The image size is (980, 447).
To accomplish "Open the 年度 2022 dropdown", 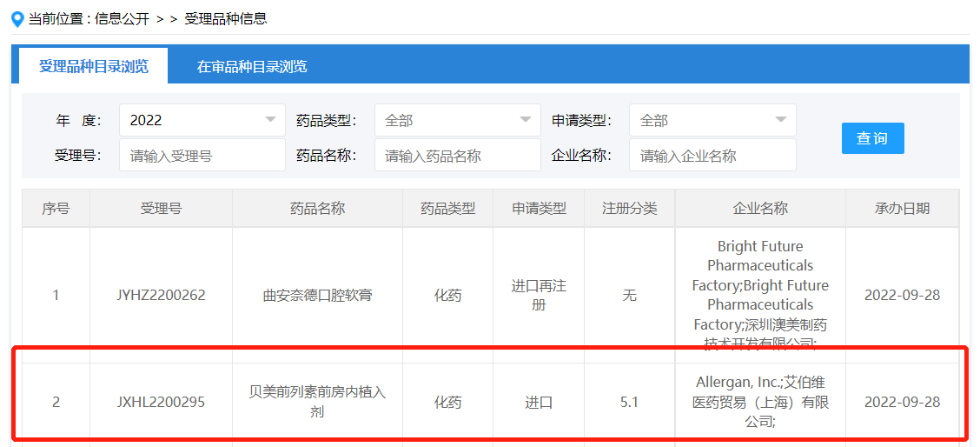I will 202,120.
